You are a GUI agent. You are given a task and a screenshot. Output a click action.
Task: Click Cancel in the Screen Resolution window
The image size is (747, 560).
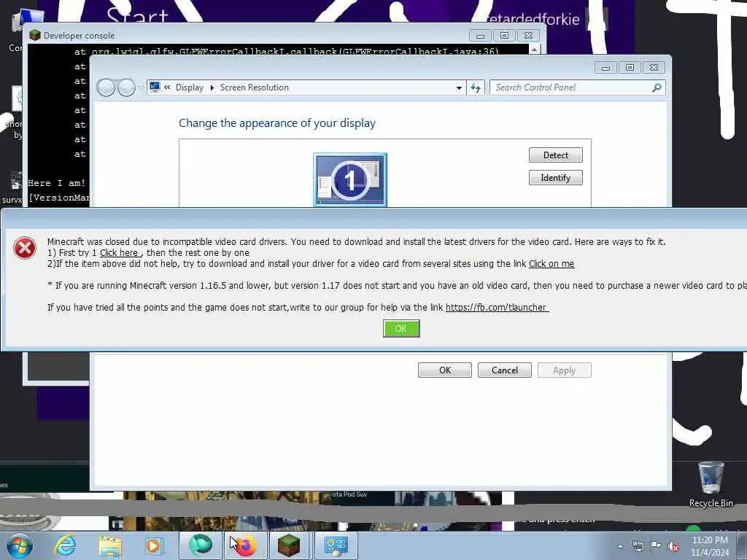[x=505, y=370]
